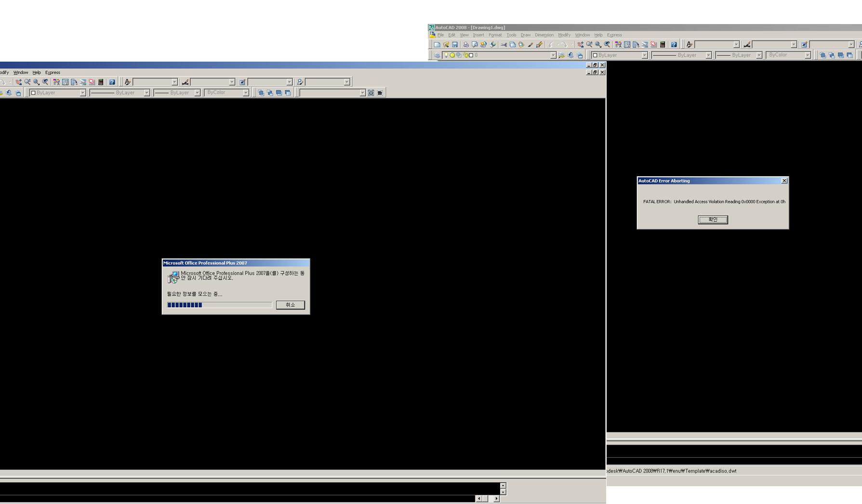Open Window menu in left window
The height and width of the screenshot is (504, 862).
point(21,73)
